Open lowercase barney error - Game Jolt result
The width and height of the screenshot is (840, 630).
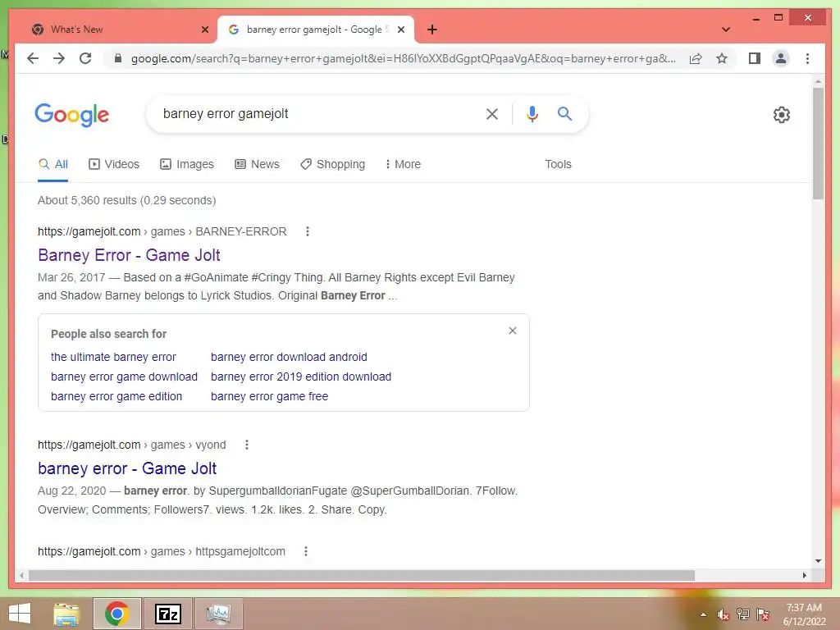[x=127, y=468]
